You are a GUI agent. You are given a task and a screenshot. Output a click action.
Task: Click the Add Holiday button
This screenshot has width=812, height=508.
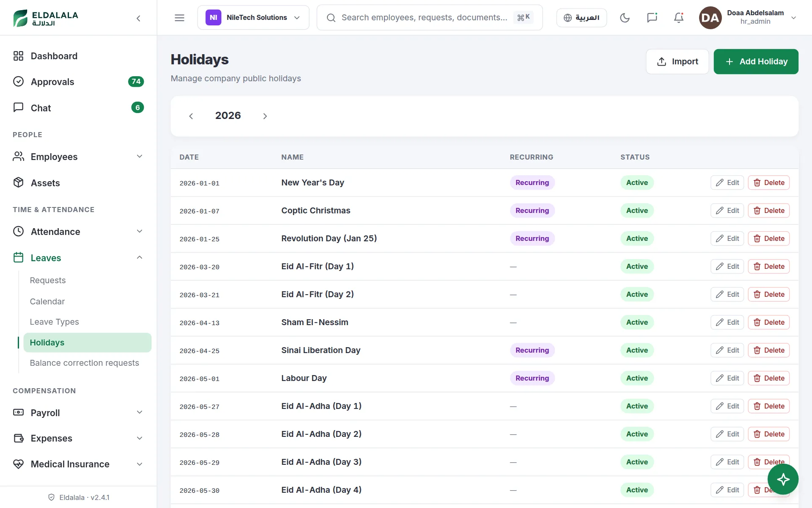[756, 61]
